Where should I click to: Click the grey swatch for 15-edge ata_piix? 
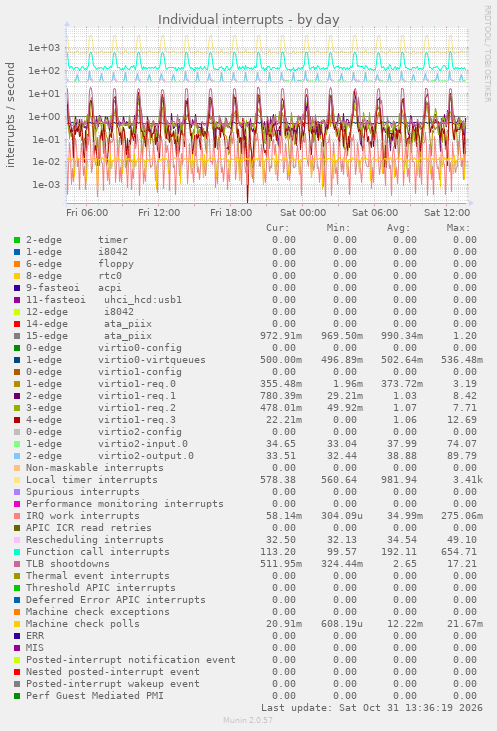tap(17, 336)
